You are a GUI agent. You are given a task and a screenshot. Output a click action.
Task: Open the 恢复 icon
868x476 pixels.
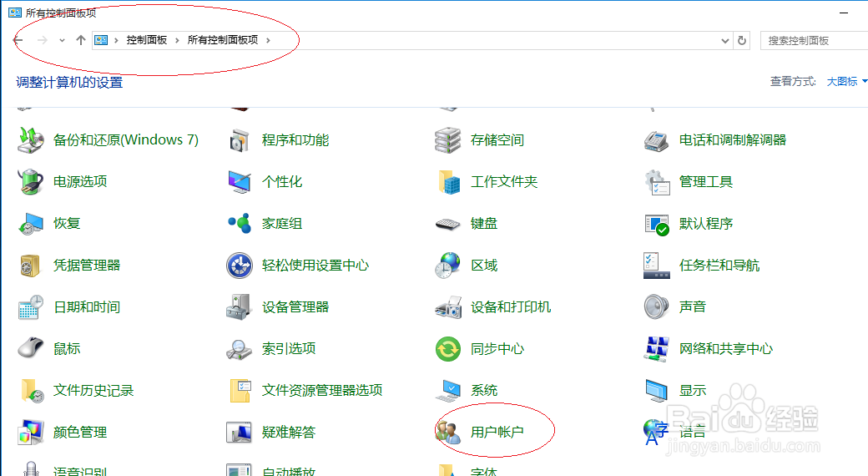click(x=30, y=223)
